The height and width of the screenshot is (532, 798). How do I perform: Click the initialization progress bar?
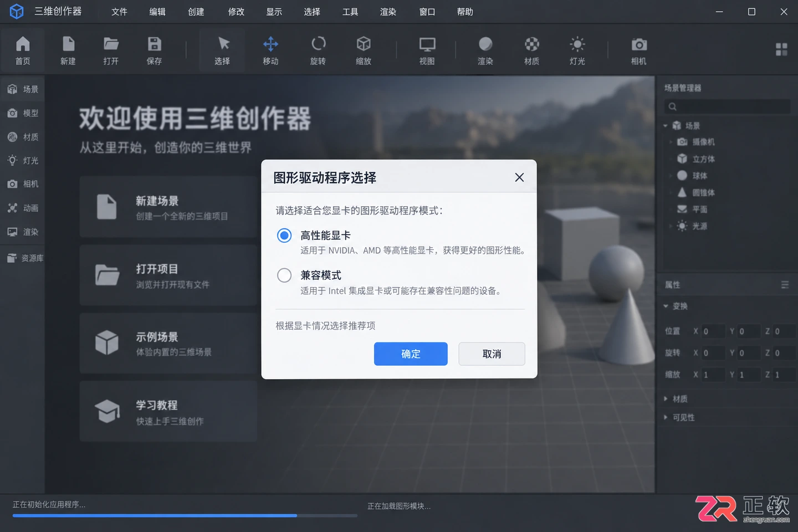click(185, 515)
